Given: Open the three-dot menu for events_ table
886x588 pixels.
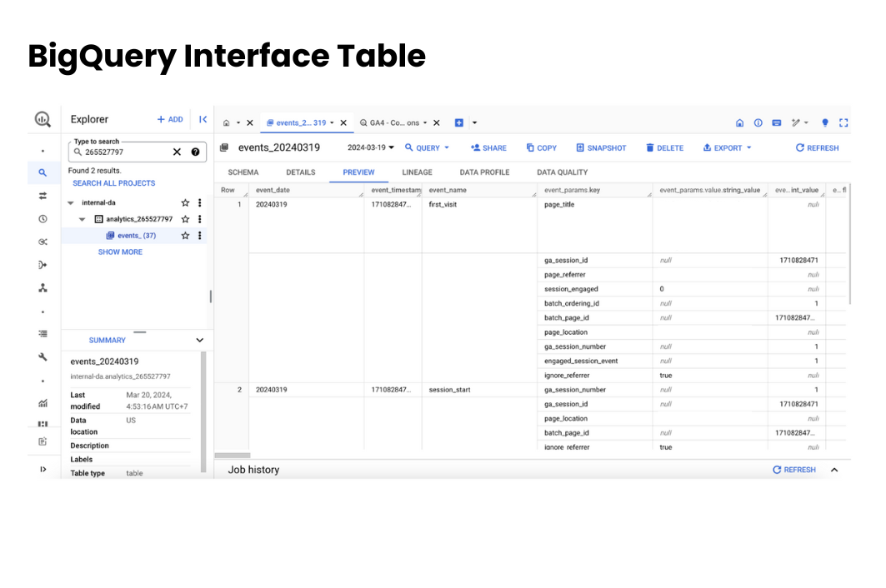Looking at the screenshot, I should pyautogui.click(x=199, y=235).
